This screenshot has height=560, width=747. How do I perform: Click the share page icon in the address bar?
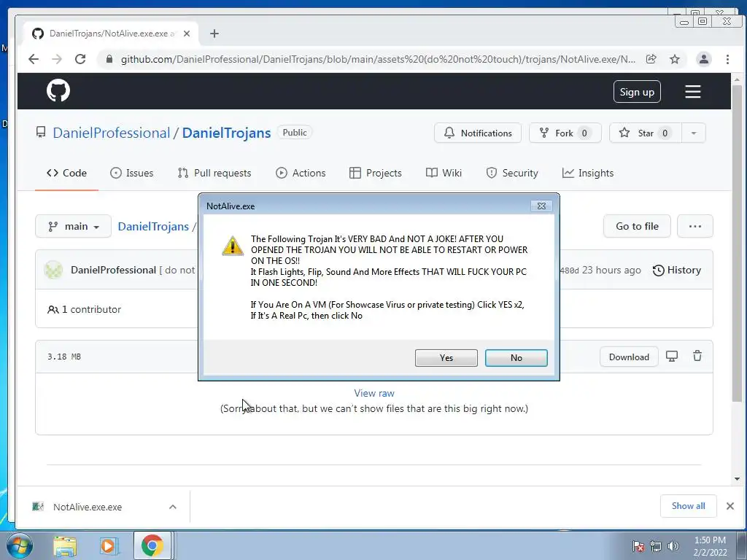pyautogui.click(x=651, y=59)
